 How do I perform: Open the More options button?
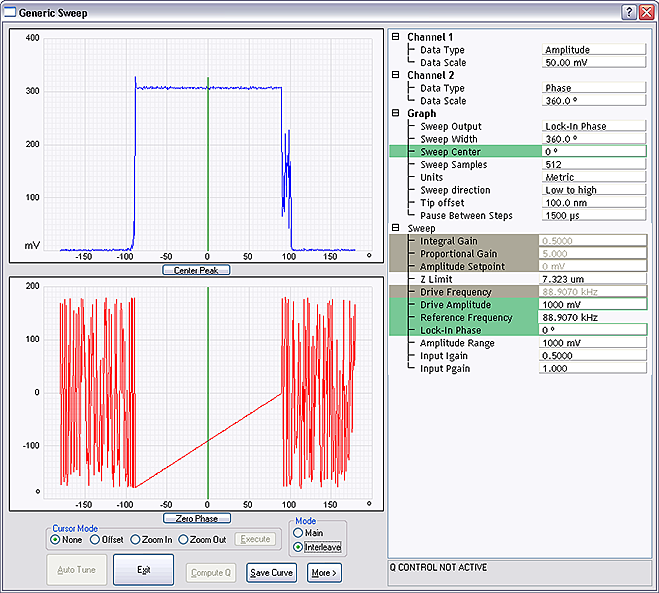(324, 573)
